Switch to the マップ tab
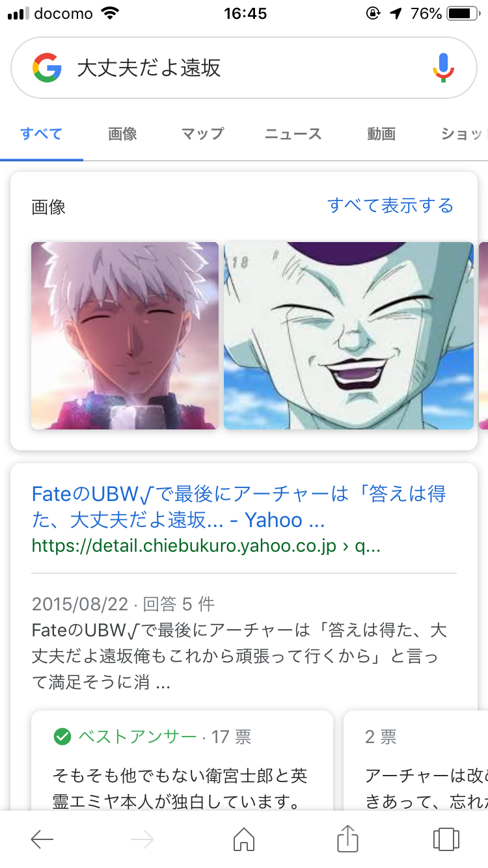Viewport: 488px width, 868px height. [x=202, y=134]
